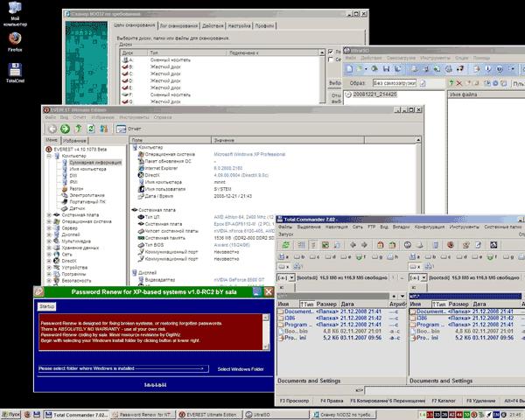Viewport: 525px width, 420px height.
Task: Open left panel history dropdown arrow in Total Commander
Action: point(402,296)
